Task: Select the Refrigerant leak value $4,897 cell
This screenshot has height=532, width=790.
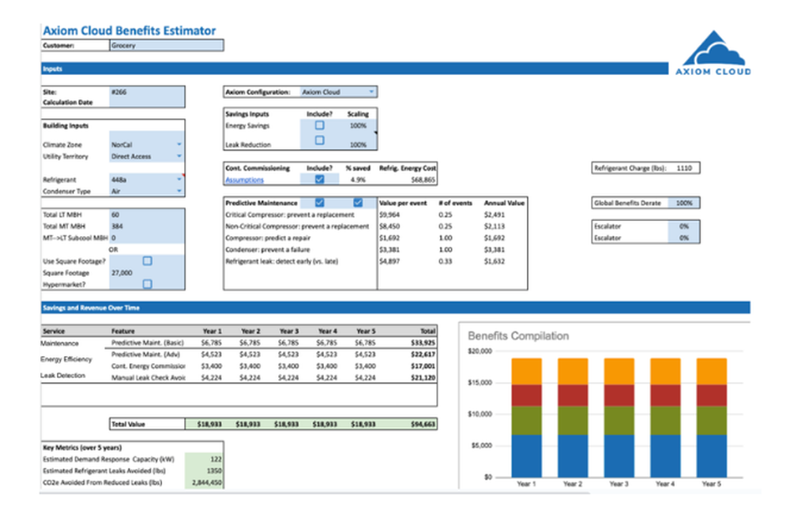Action: [389, 261]
